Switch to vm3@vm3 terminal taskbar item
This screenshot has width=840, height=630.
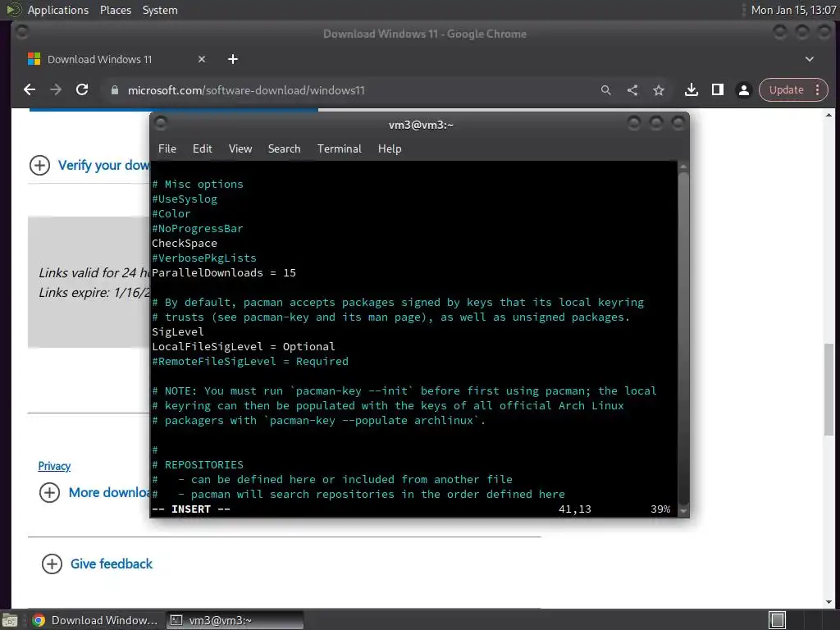(x=235, y=620)
